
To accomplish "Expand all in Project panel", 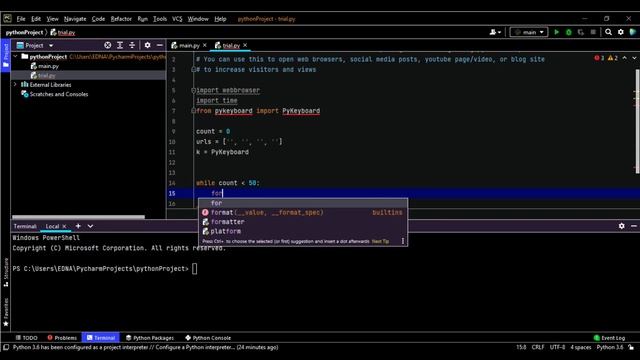I will click(120, 45).
